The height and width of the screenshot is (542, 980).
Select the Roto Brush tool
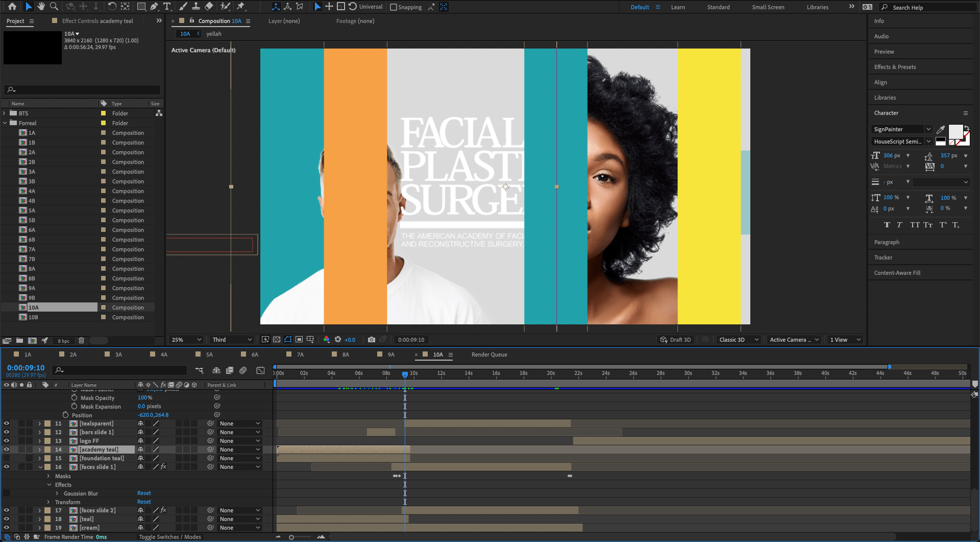click(225, 7)
